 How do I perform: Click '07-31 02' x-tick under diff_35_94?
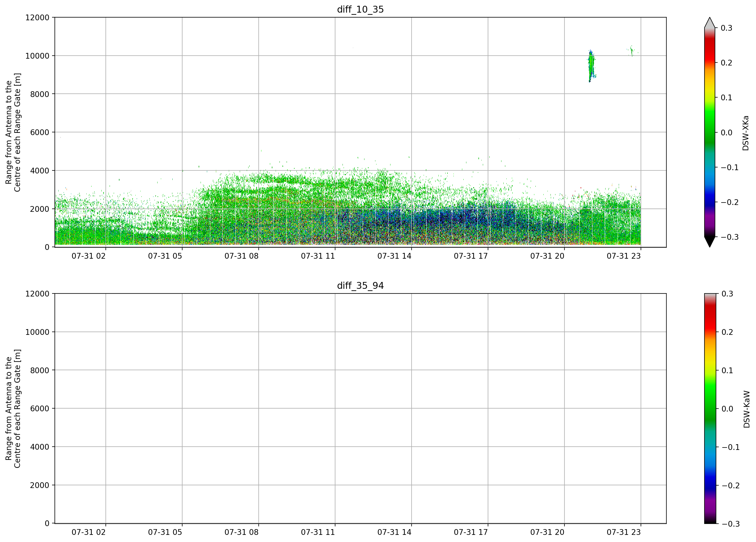tap(89, 532)
